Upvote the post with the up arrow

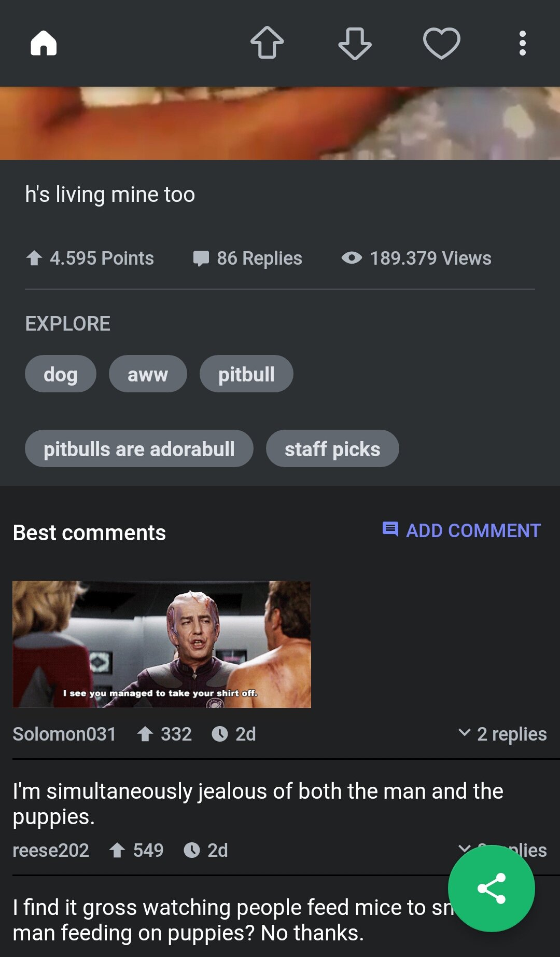point(267,43)
